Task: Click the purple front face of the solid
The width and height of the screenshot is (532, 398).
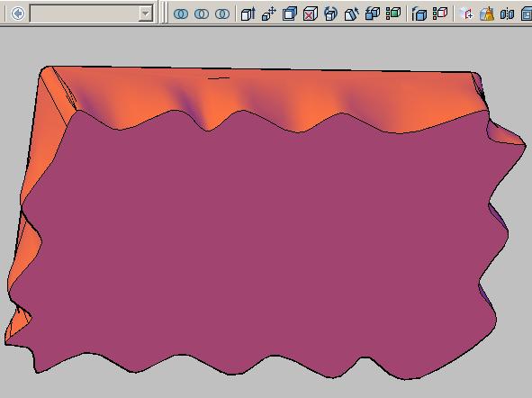Action: point(257,244)
